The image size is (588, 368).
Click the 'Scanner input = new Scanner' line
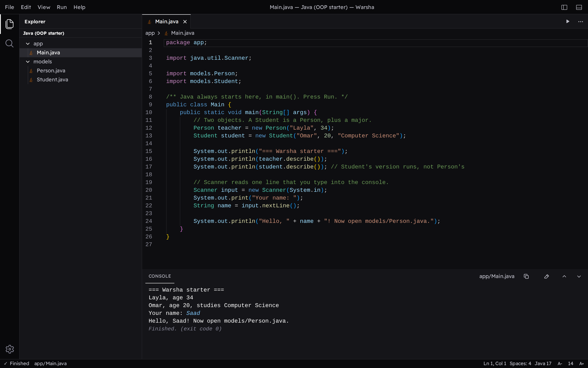(260, 190)
